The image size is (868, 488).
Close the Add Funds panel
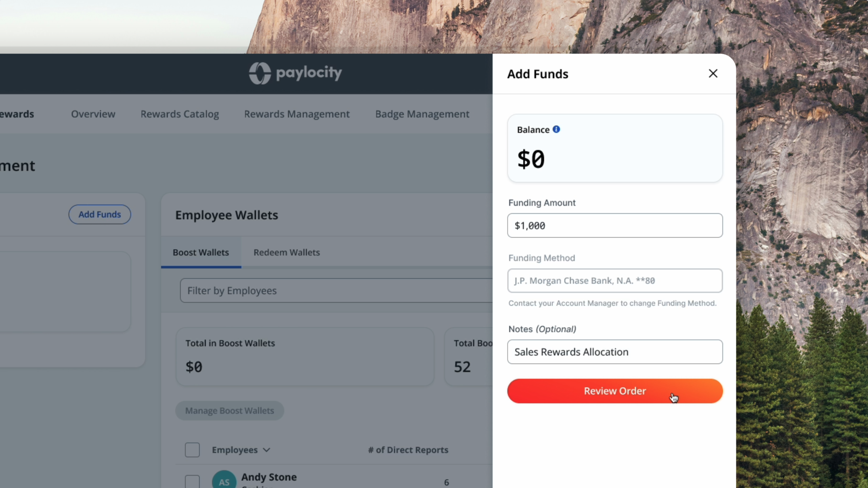pyautogui.click(x=713, y=73)
